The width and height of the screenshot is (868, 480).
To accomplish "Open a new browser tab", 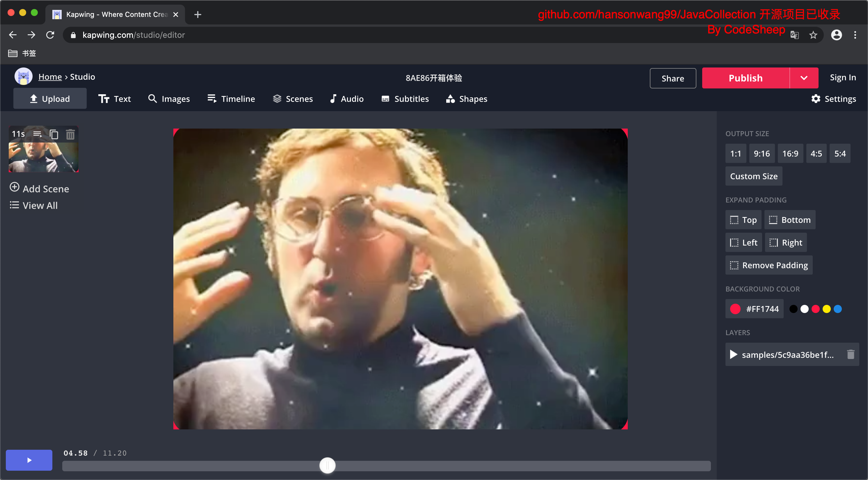I will pos(198,15).
